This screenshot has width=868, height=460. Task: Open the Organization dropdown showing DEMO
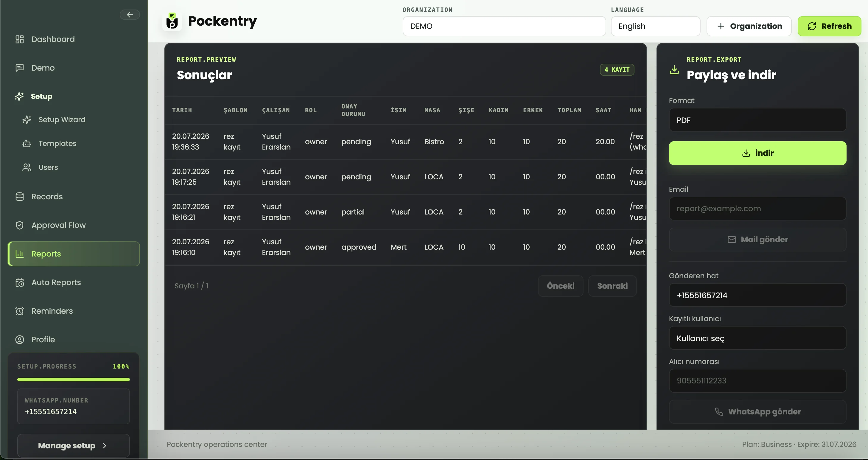(504, 26)
